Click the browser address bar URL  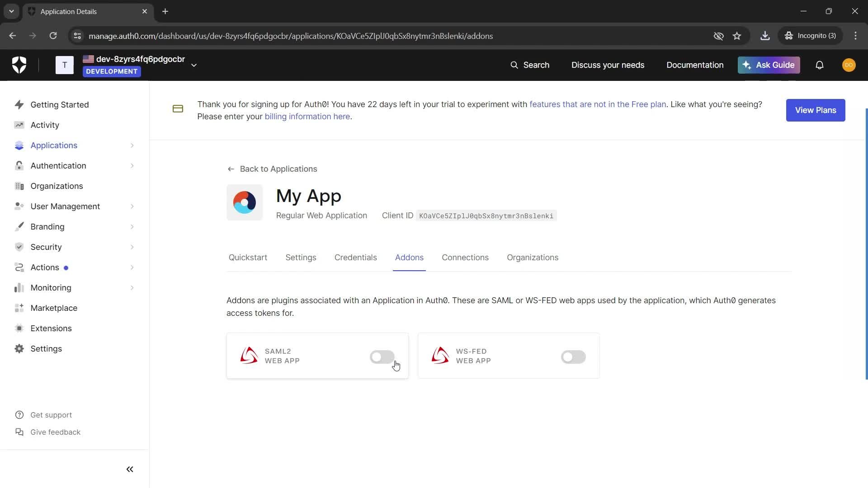point(291,36)
